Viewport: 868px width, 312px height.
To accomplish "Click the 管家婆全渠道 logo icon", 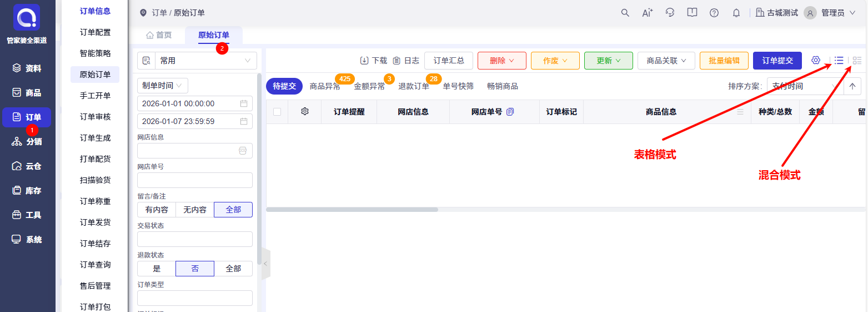I will (27, 18).
